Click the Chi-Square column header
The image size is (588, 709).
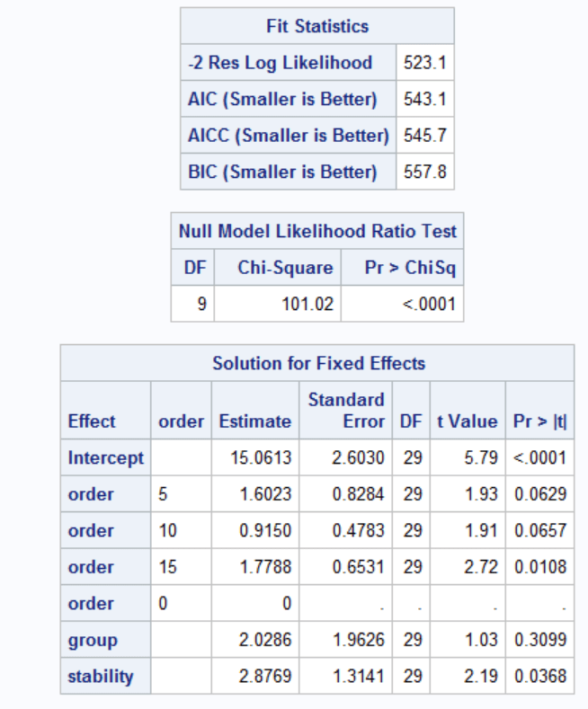tap(285, 268)
